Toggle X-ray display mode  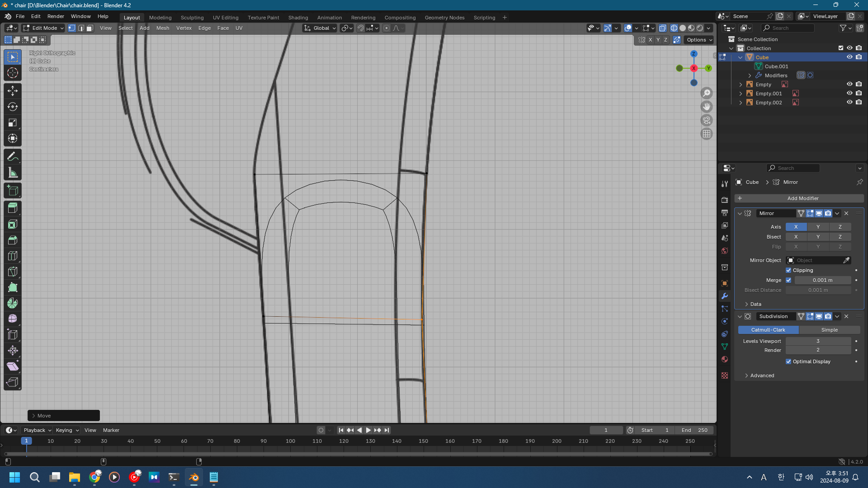click(x=662, y=28)
